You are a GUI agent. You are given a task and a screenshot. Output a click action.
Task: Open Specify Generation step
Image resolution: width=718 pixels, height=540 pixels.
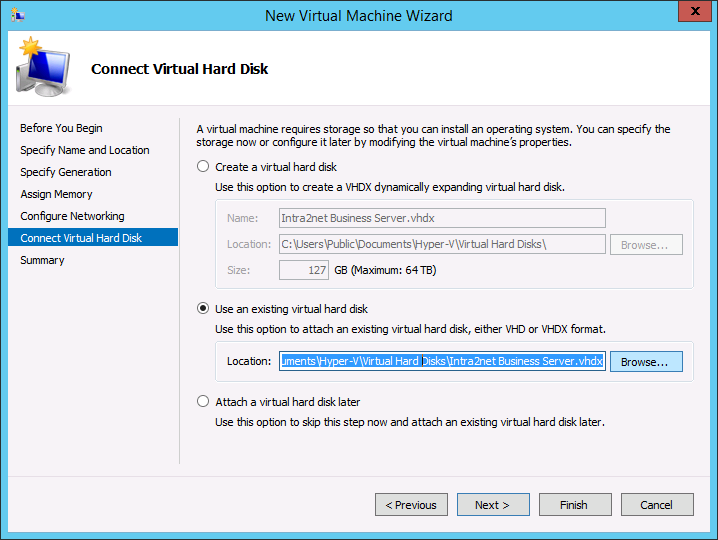click(66, 172)
